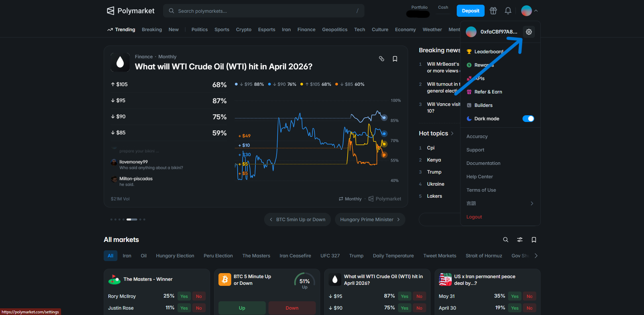Screen dimensions: 644x315
Task: Select Leaderboard menu item
Action: click(500, 52)
